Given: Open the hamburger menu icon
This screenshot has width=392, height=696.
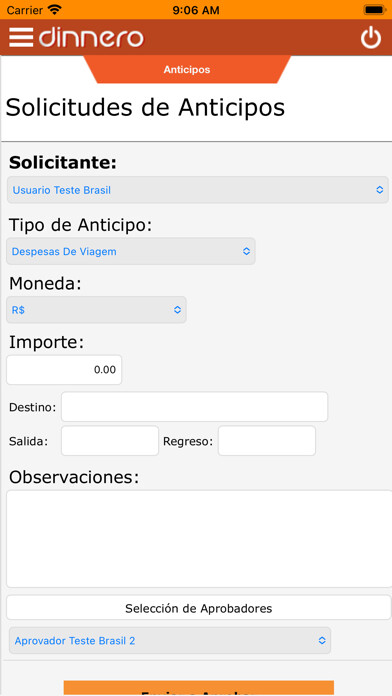Looking at the screenshot, I should [x=21, y=37].
